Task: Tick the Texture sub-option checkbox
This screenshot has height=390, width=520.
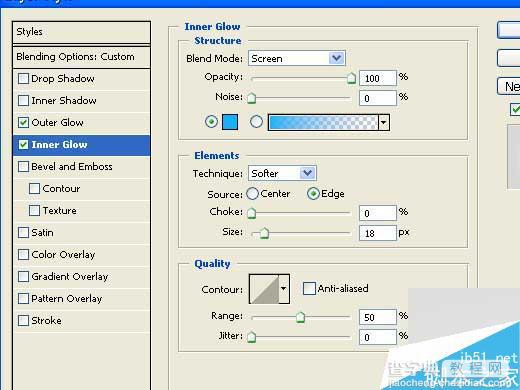Action: point(34,211)
